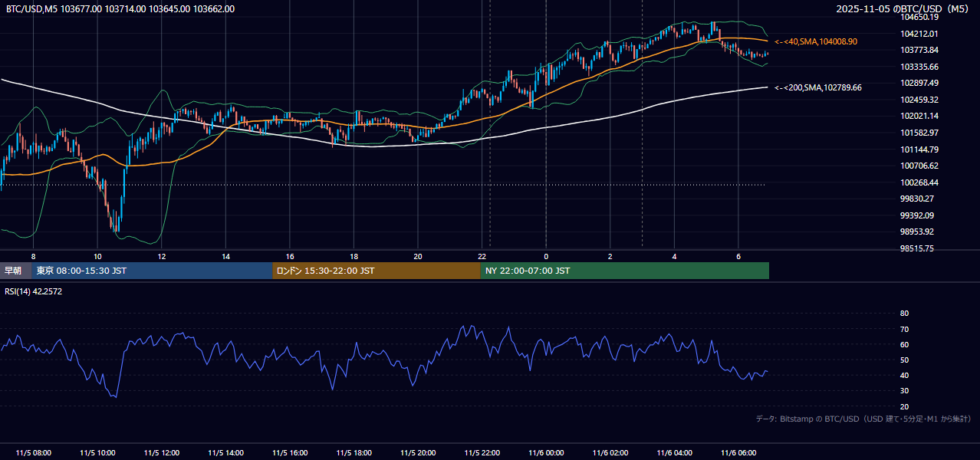980x460 pixels.
Task: Click hour label 22 under the price chart
Action: coord(482,256)
